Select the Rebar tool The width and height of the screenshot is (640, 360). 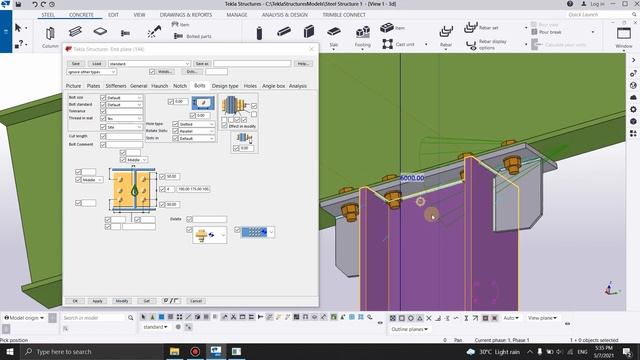[x=446, y=36]
